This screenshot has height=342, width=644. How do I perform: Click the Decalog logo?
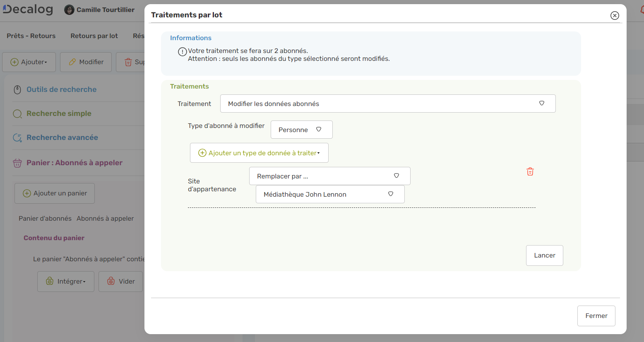click(x=27, y=9)
